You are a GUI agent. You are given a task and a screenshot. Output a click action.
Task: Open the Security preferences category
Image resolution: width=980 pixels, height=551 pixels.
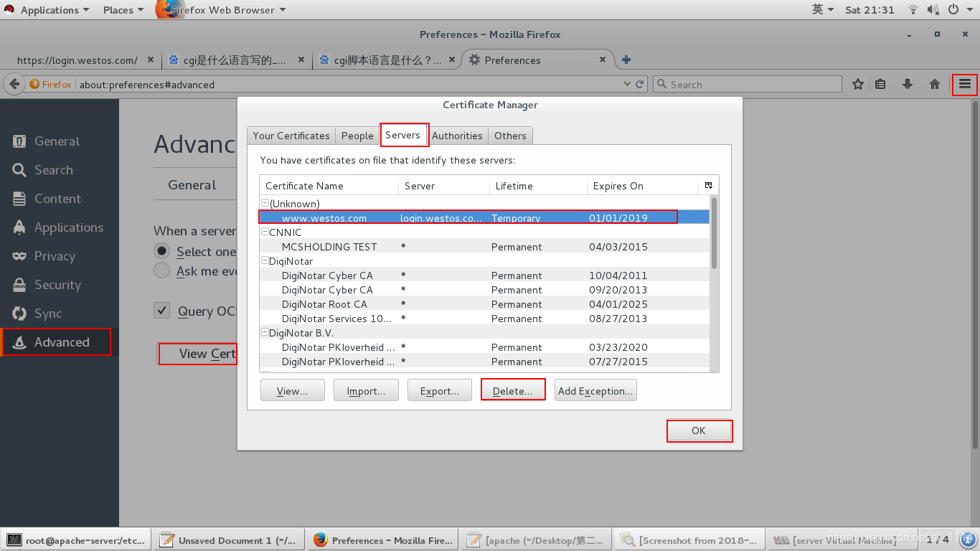click(x=59, y=285)
